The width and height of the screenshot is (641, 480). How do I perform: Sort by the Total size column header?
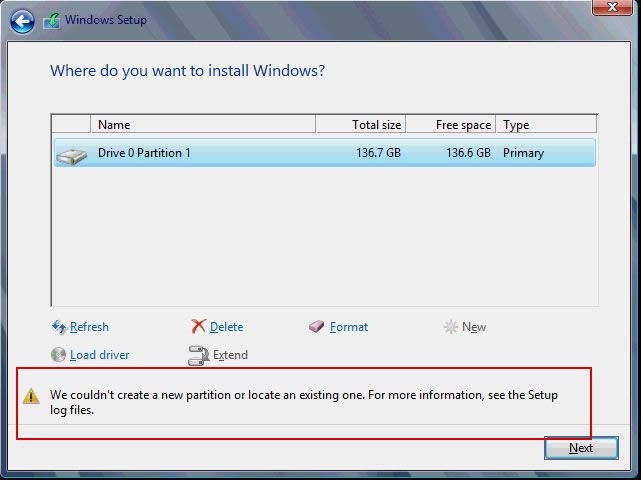point(361,125)
